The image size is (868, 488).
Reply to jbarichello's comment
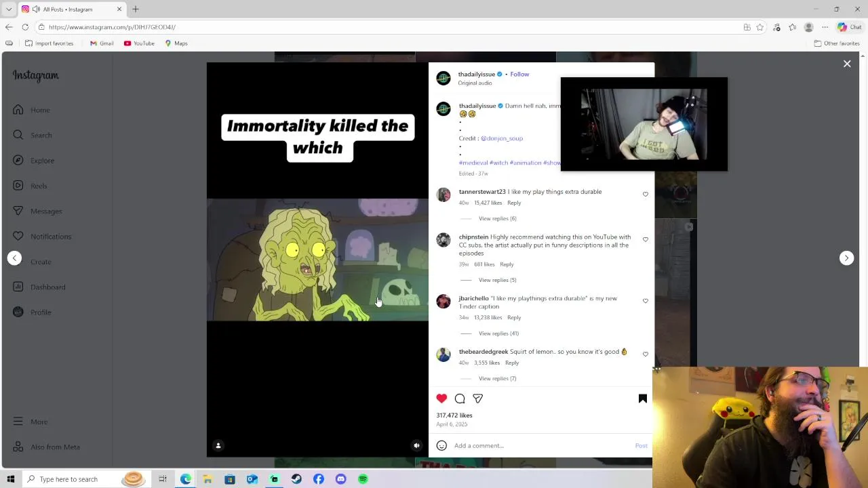(x=514, y=317)
